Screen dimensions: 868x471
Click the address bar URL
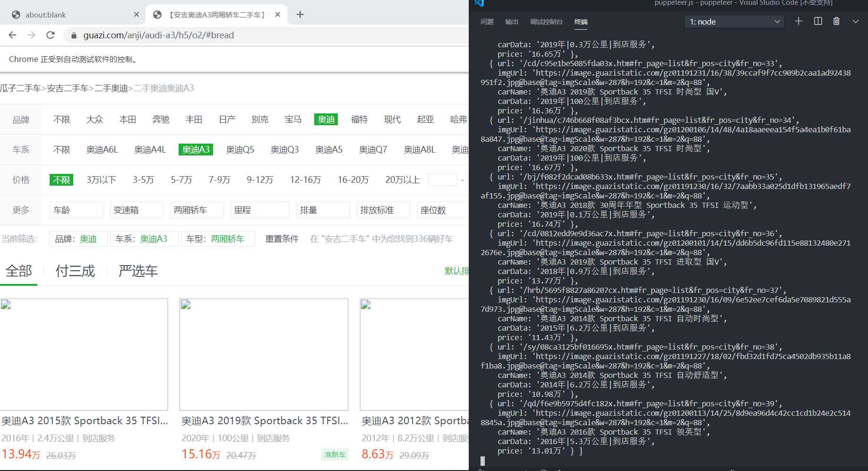[x=159, y=35]
